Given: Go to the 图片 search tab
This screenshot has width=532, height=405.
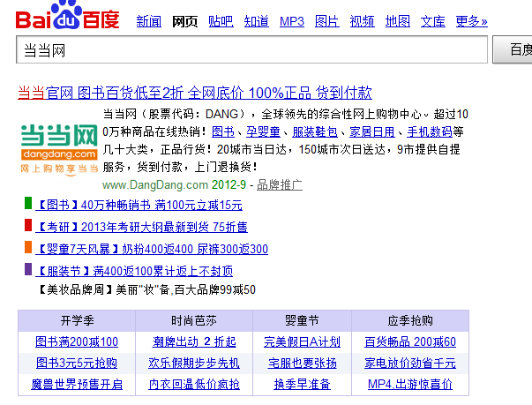Looking at the screenshot, I should [x=327, y=21].
